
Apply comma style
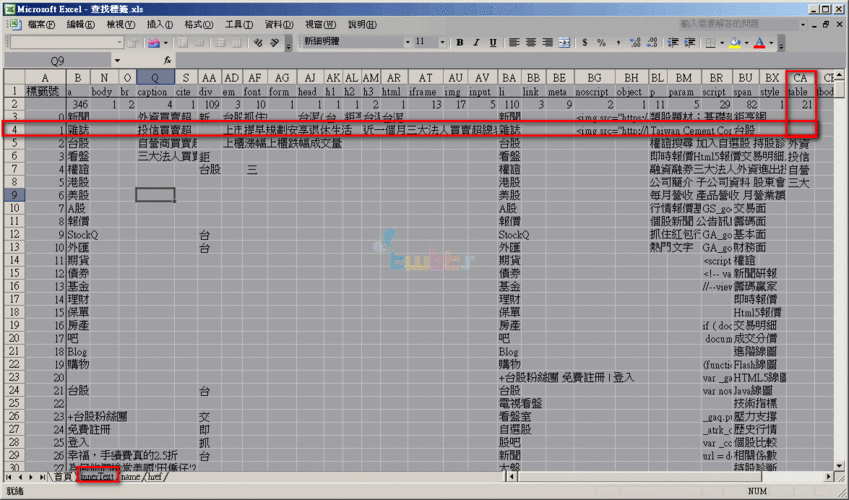[618, 42]
